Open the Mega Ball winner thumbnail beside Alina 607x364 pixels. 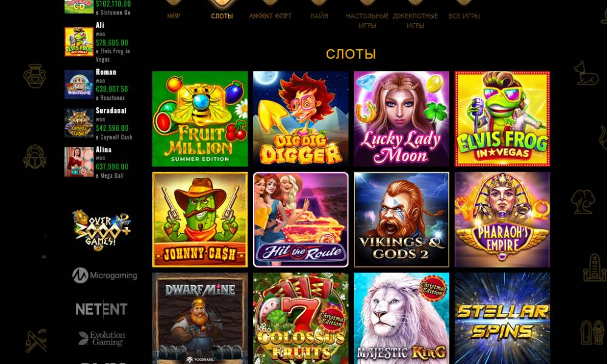click(x=79, y=162)
